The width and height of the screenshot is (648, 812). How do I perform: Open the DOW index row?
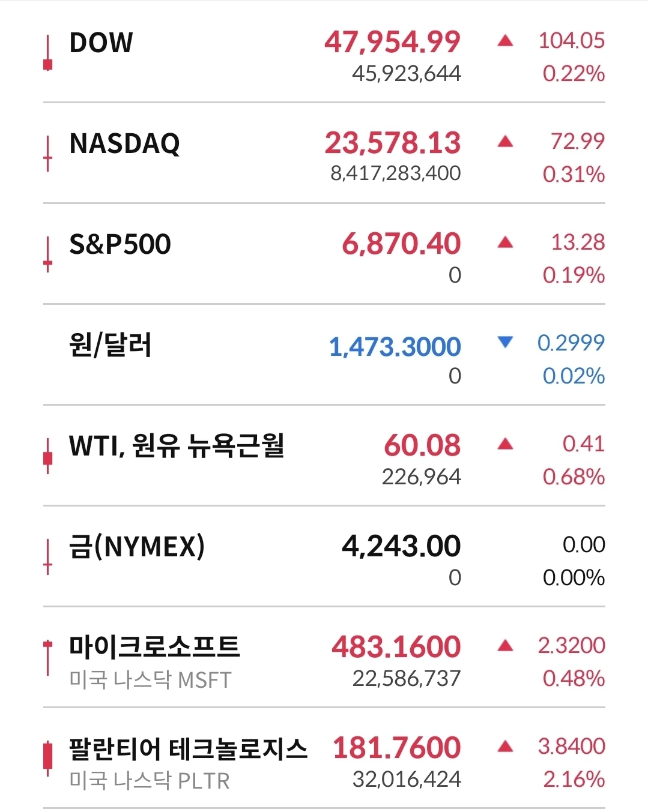coord(324,53)
